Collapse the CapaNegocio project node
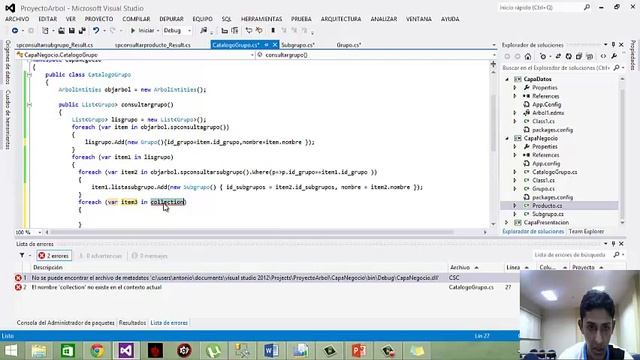 pos(507,138)
